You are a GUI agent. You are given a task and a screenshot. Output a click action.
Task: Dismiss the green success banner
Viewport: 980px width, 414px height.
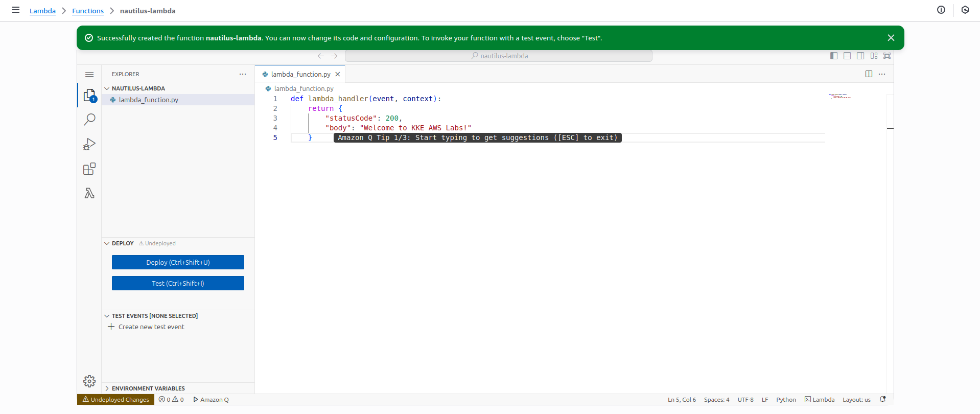coord(891,38)
